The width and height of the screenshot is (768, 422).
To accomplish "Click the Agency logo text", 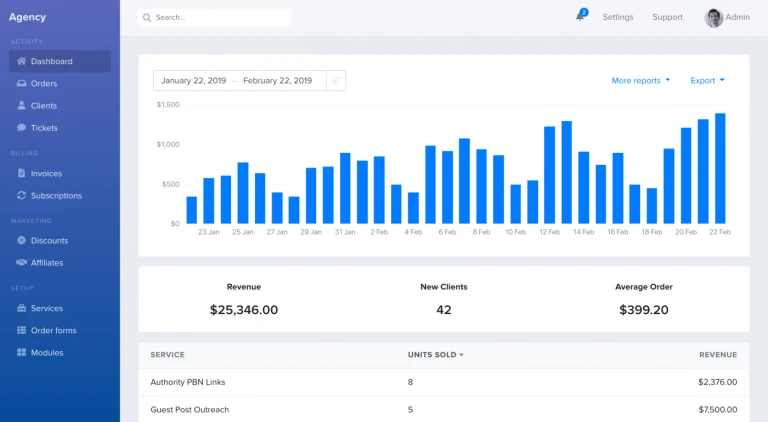I will (x=27, y=17).
